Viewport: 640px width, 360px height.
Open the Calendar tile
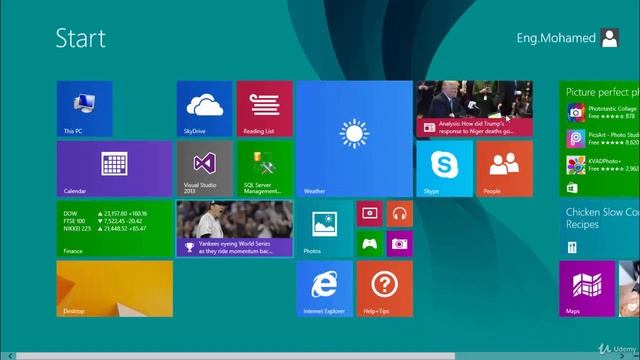click(114, 169)
